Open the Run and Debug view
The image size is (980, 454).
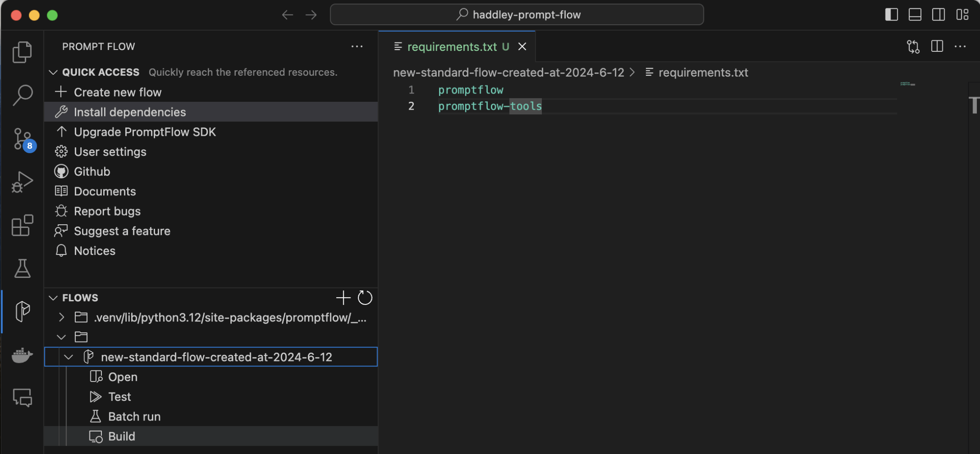click(x=22, y=182)
